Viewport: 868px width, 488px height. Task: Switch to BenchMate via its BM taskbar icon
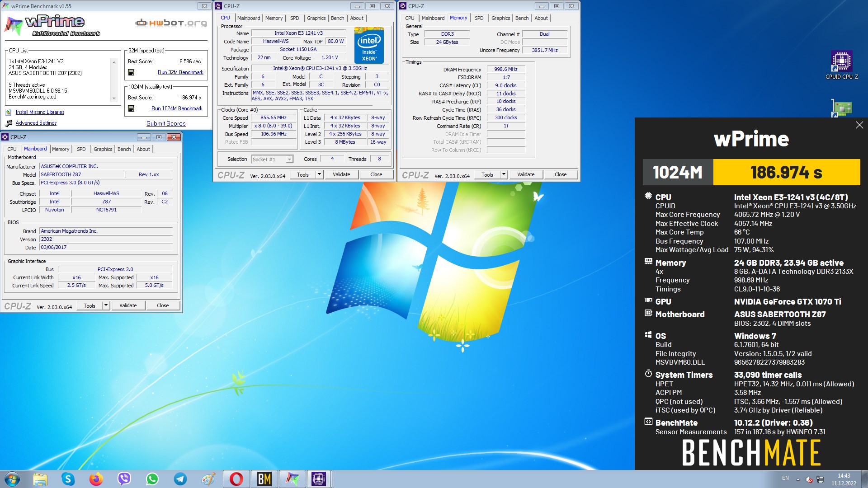[x=264, y=479]
